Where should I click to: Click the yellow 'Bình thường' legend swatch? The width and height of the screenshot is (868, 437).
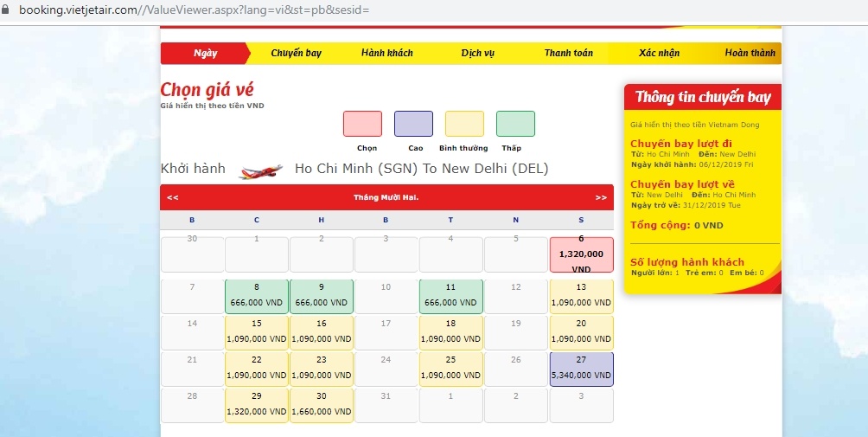[464, 124]
